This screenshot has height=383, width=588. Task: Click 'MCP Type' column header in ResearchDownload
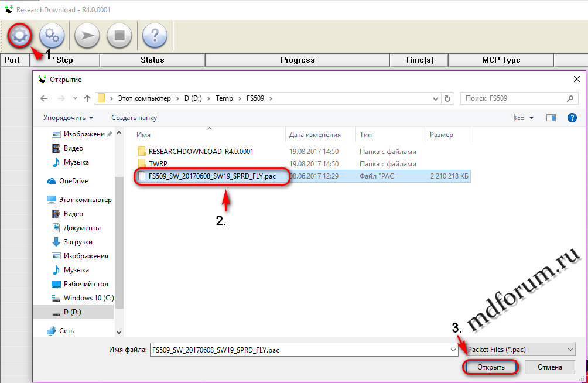pos(501,60)
